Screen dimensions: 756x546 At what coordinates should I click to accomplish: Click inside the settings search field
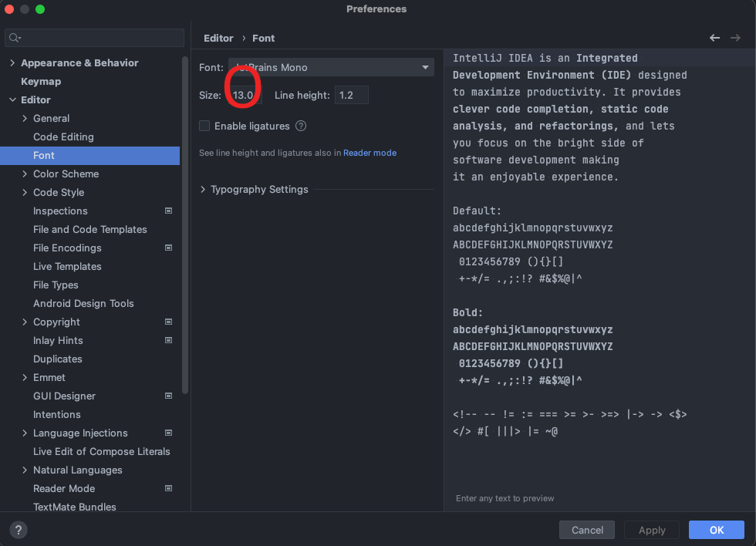point(94,38)
